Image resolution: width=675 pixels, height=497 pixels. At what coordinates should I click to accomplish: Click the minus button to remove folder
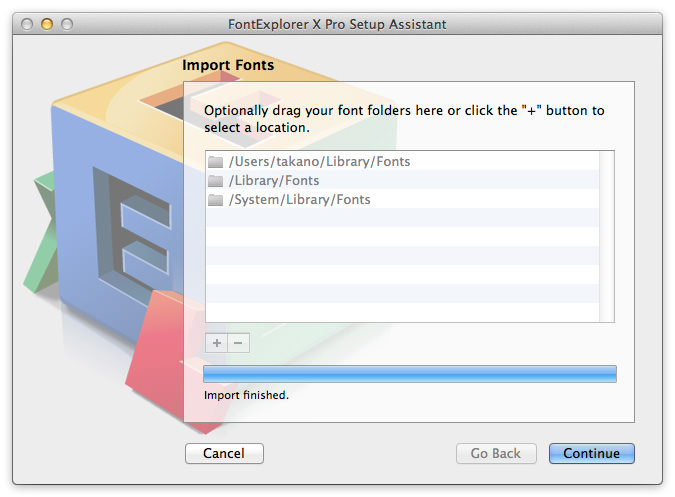click(x=238, y=343)
